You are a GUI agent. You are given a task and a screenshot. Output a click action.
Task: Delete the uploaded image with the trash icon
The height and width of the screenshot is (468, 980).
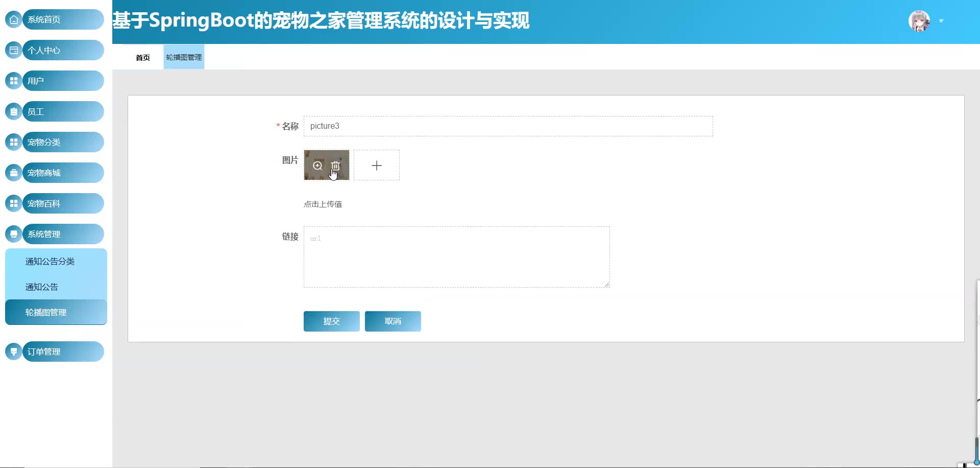[335, 166]
